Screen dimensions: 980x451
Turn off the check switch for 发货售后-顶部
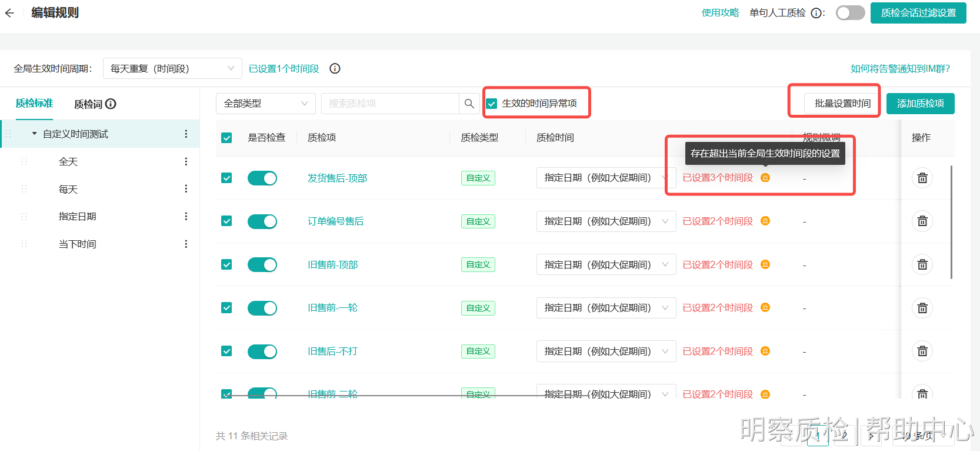(262, 178)
